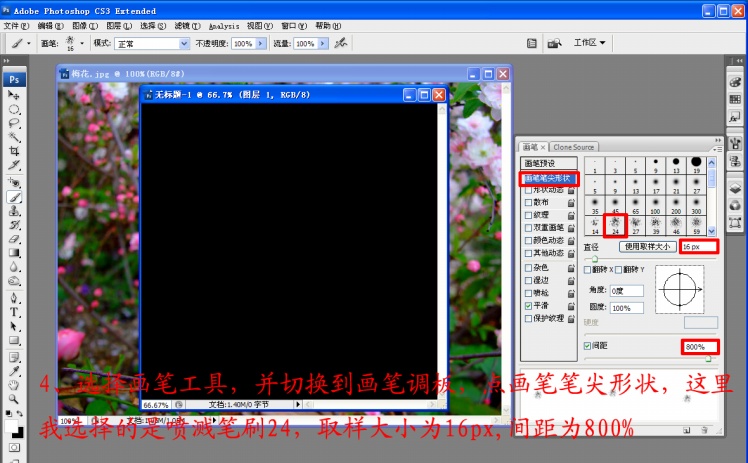Select the Brush tool in toolbox
Viewport: 748px width, 463px height.
pyautogui.click(x=15, y=197)
